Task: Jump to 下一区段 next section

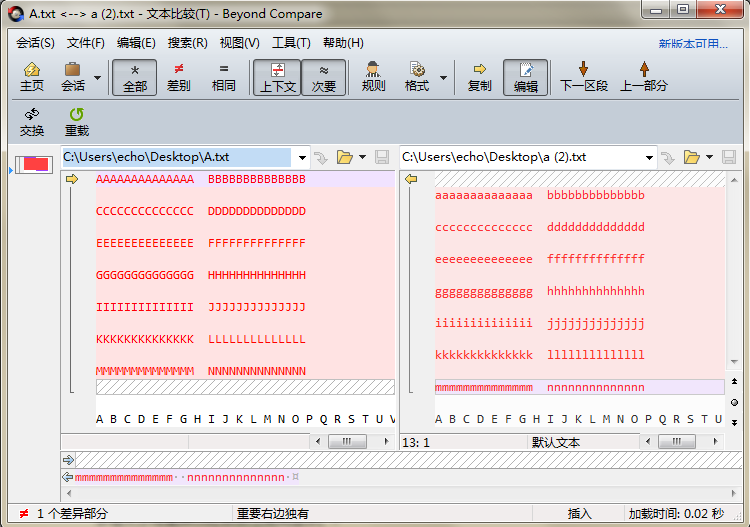Action: pos(583,70)
